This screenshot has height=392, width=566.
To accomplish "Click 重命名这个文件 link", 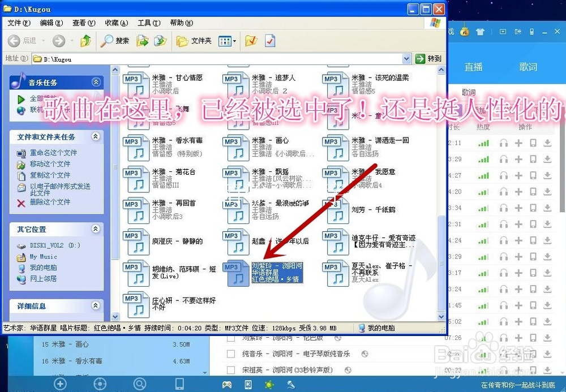I will click(53, 153).
